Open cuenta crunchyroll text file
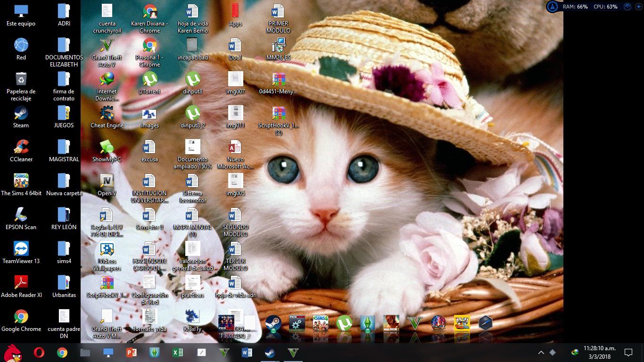Screen dimensions: 644x362 [x=107, y=18]
